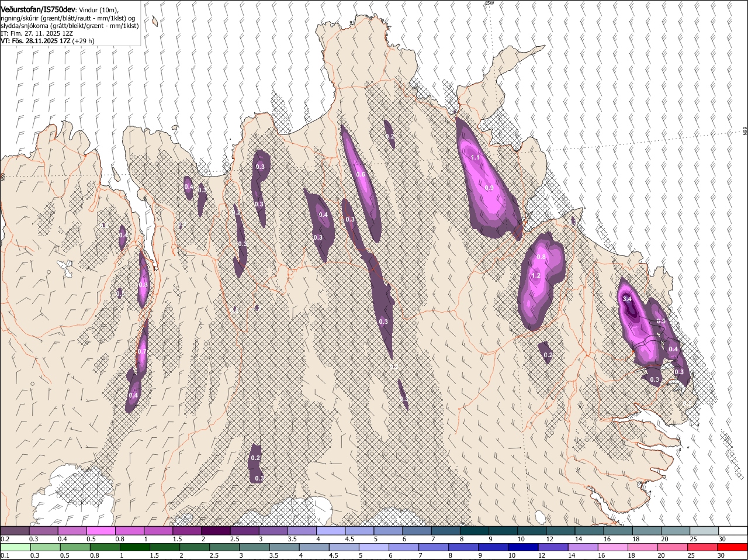Image resolution: width=748 pixels, height=560 pixels.
Task: Click the 'IT: Fim. 27. 11. 2025 12Z' line
Action: click(x=37, y=33)
